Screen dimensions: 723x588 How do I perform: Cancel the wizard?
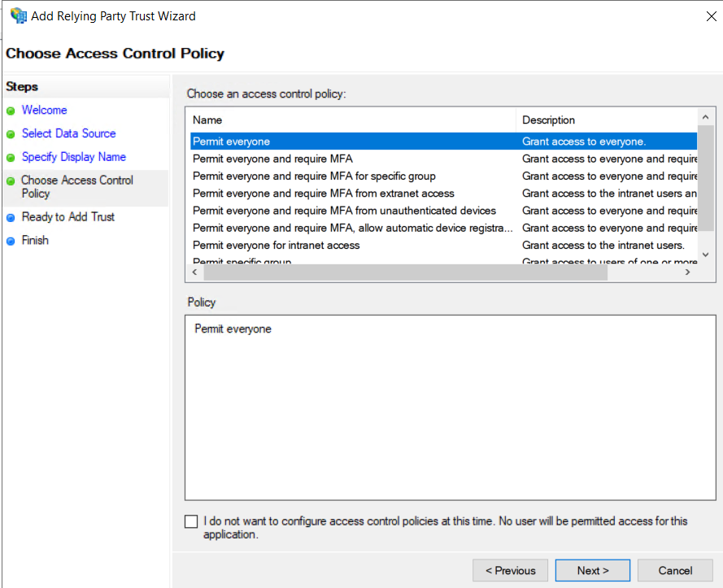tap(675, 570)
